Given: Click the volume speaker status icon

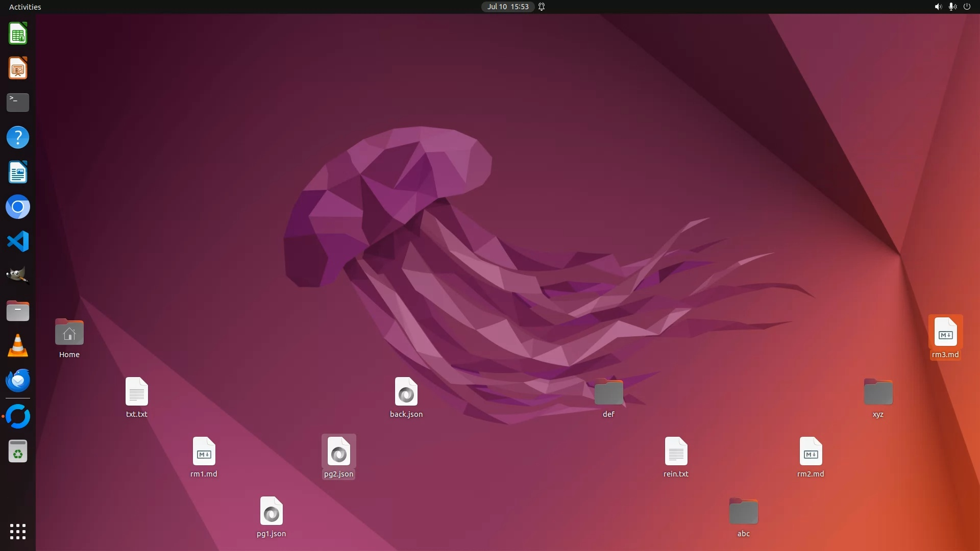Looking at the screenshot, I should tap(938, 7).
